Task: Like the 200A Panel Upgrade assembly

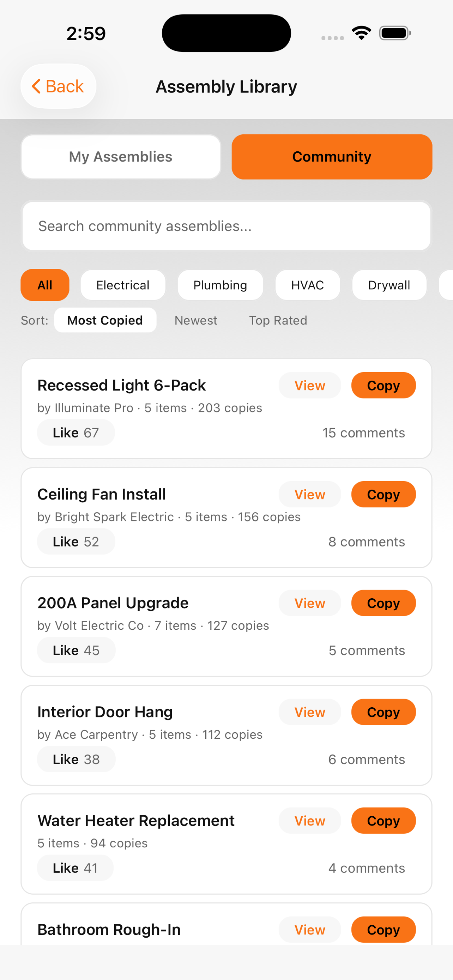Action: point(76,650)
